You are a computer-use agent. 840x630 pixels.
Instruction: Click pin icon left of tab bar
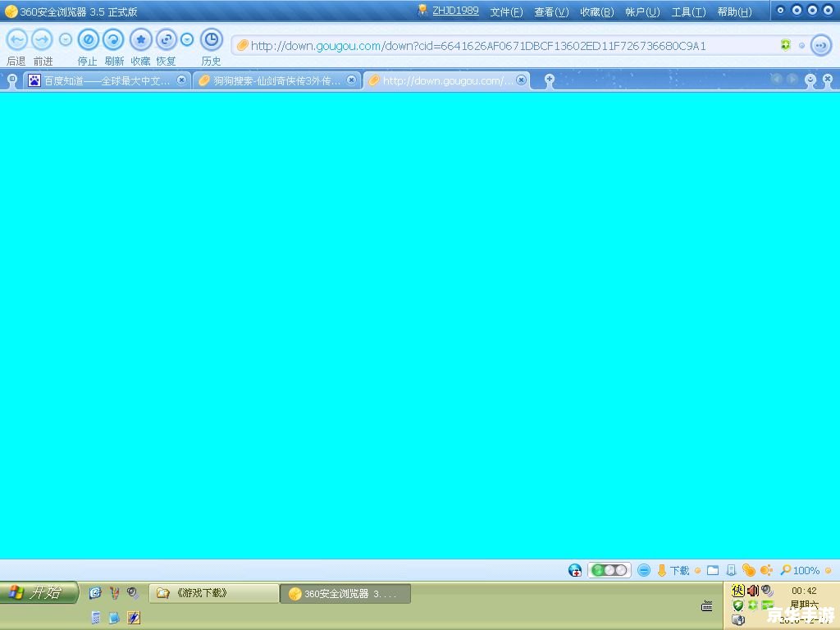click(x=11, y=81)
